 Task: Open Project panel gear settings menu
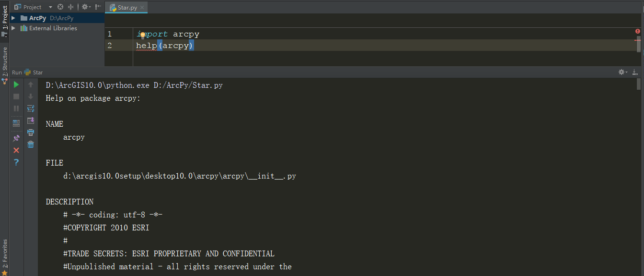click(x=86, y=7)
